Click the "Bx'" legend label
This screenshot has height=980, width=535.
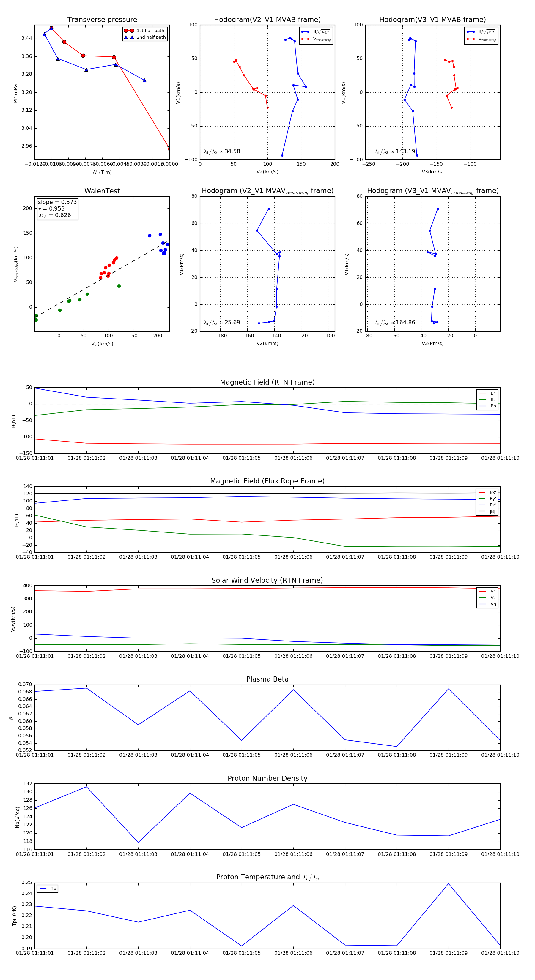[x=493, y=493]
